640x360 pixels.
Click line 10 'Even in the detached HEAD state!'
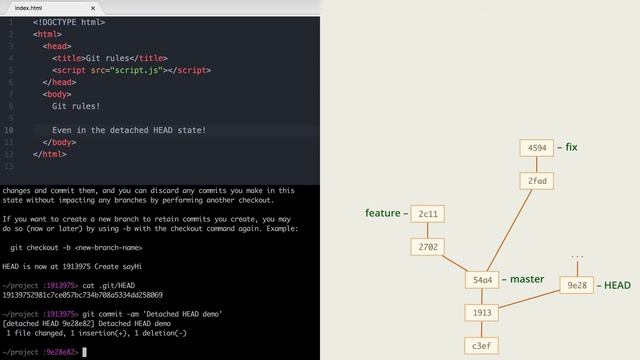pyautogui.click(x=129, y=130)
